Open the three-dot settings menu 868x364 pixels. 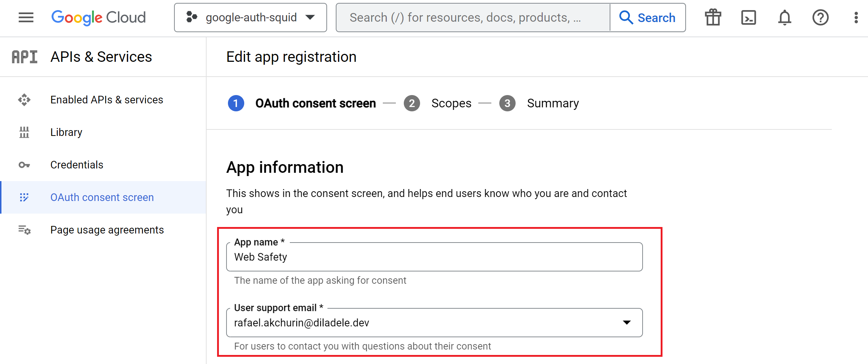[856, 17]
